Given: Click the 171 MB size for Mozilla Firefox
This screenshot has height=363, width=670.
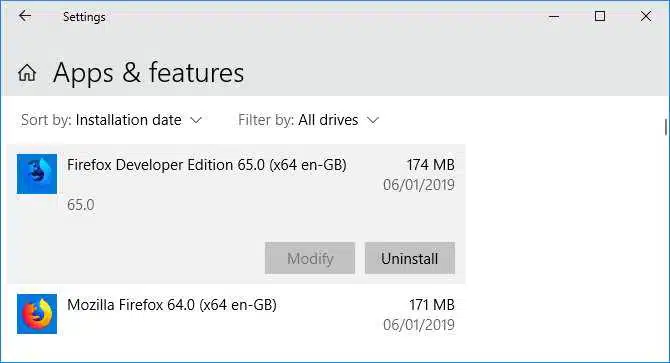Looking at the screenshot, I should pos(432,305).
